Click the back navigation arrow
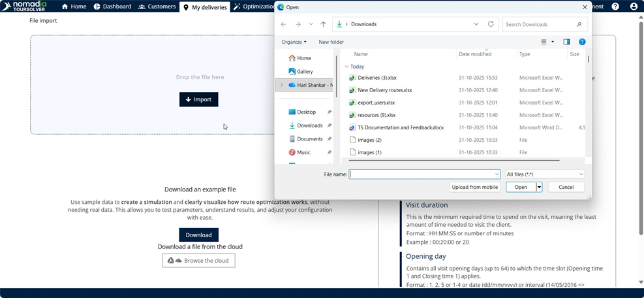The image size is (644, 298). point(283,24)
